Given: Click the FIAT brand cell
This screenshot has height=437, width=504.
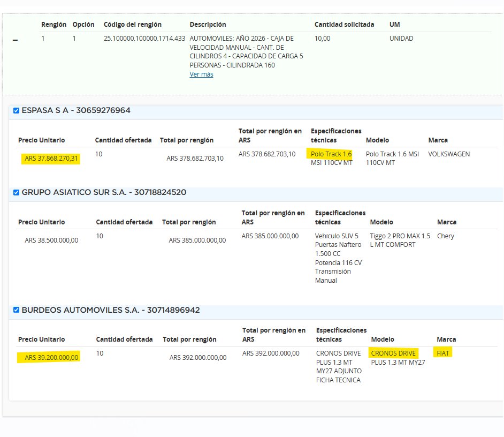Looking at the screenshot, I should coord(442,353).
